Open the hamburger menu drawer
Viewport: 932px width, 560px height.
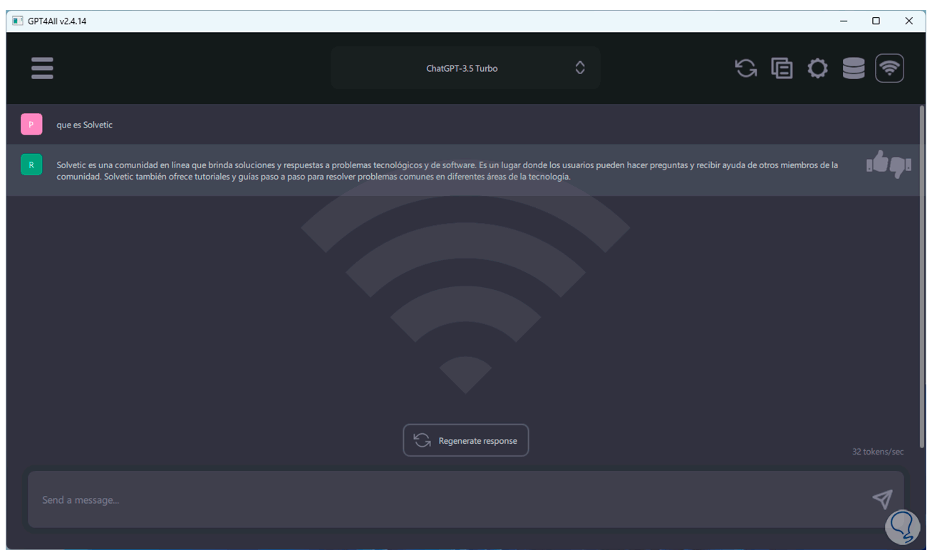[42, 68]
